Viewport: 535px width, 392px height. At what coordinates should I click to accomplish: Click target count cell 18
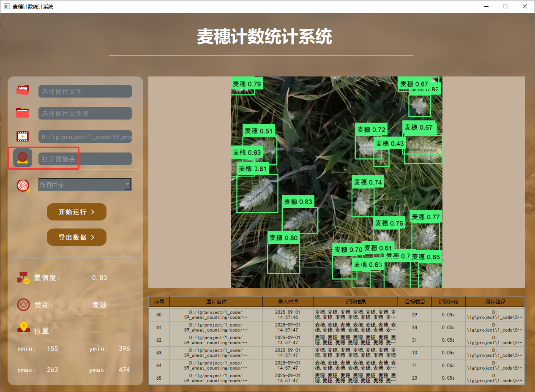tap(415, 327)
